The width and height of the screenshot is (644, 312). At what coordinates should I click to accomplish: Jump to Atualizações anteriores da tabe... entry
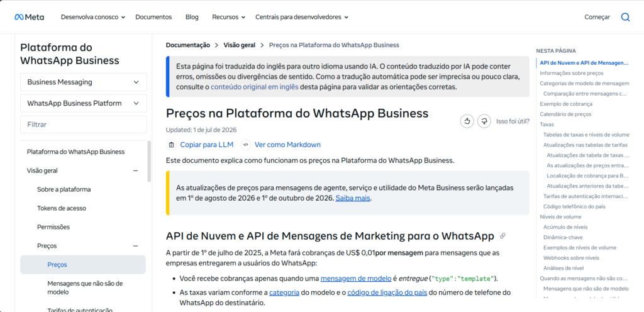(588, 186)
